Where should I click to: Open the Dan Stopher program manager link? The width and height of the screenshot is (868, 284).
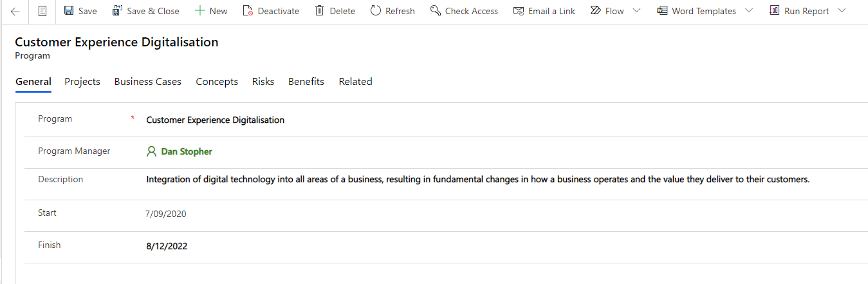(187, 152)
